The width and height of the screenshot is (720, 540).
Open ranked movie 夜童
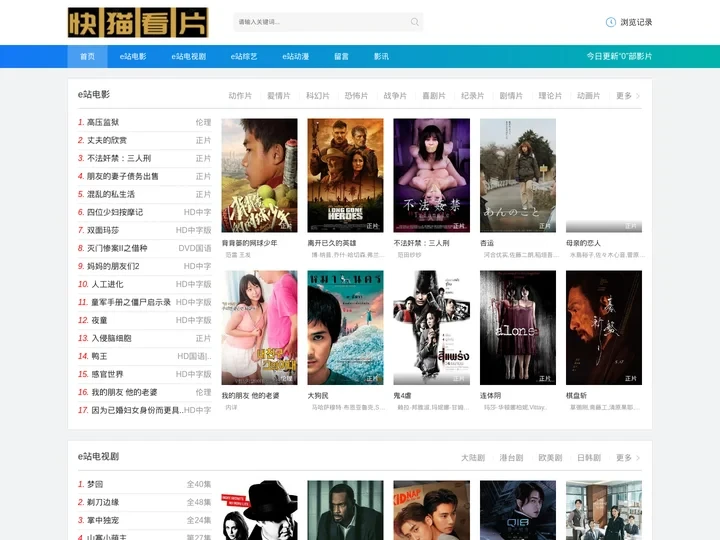coord(99,320)
